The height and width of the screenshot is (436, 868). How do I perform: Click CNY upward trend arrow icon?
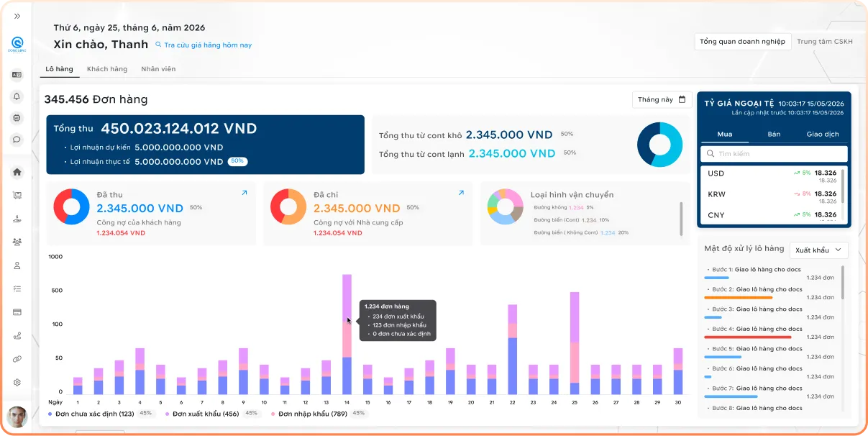(x=797, y=214)
